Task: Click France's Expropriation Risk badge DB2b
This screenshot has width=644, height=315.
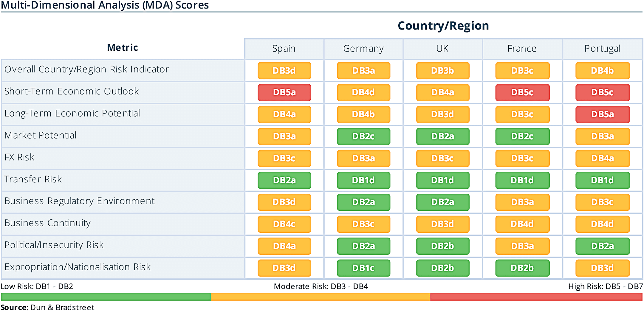Action: click(x=522, y=268)
